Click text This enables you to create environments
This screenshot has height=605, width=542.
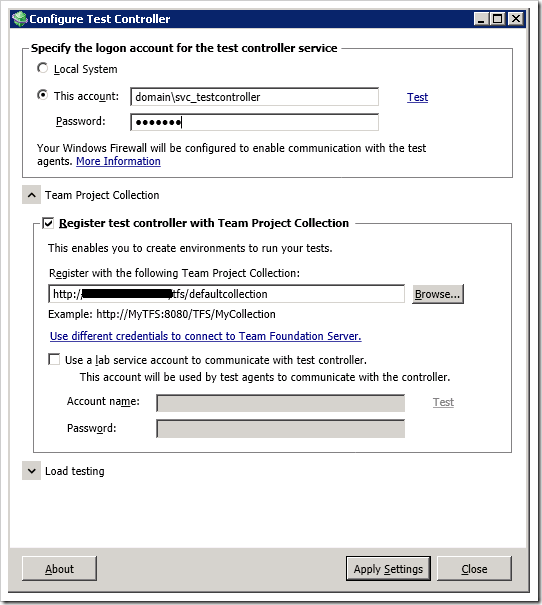[190, 248]
